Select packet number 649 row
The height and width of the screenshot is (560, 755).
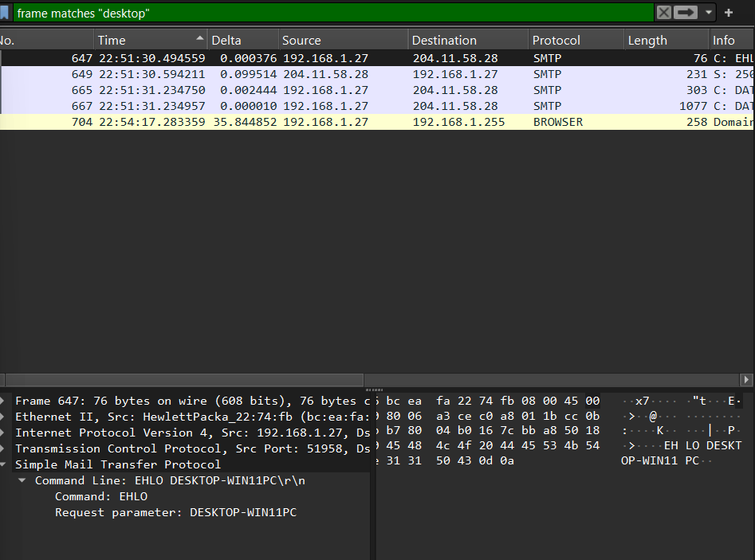point(378,74)
